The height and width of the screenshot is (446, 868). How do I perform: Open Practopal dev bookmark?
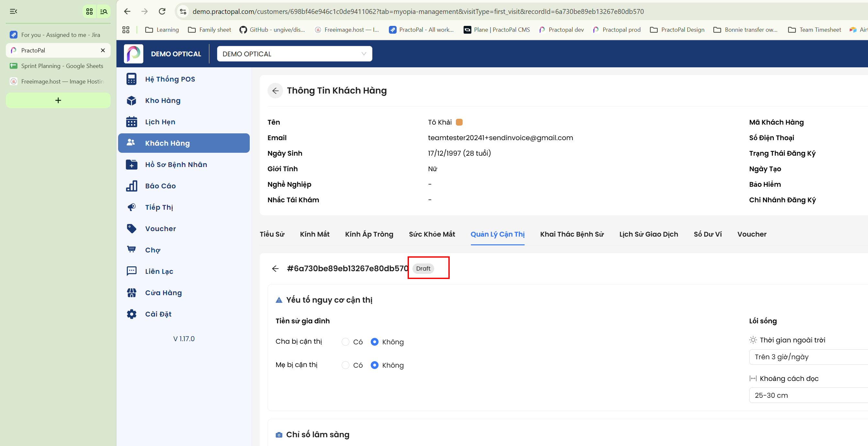coord(562,30)
